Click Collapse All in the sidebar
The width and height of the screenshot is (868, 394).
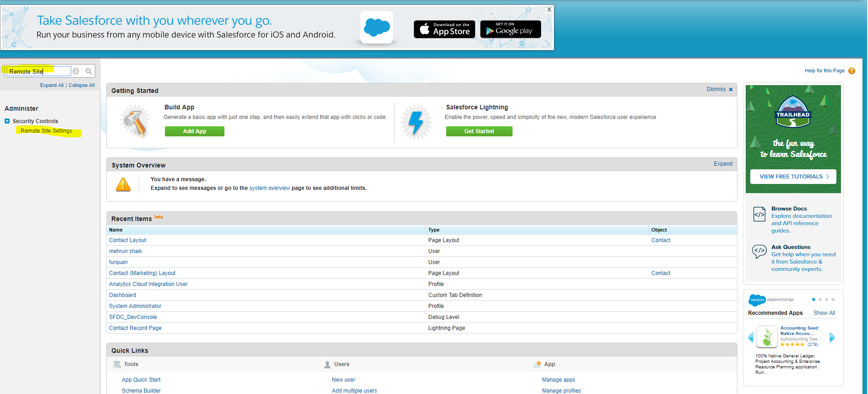[x=82, y=85]
